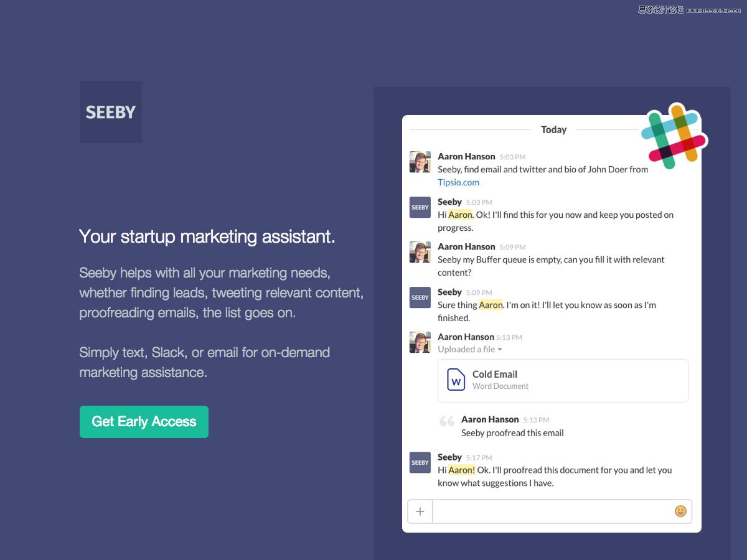This screenshot has height=560, width=747.
Task: Click the 5:13 PM timestamp on the comment
Action: coord(536,420)
